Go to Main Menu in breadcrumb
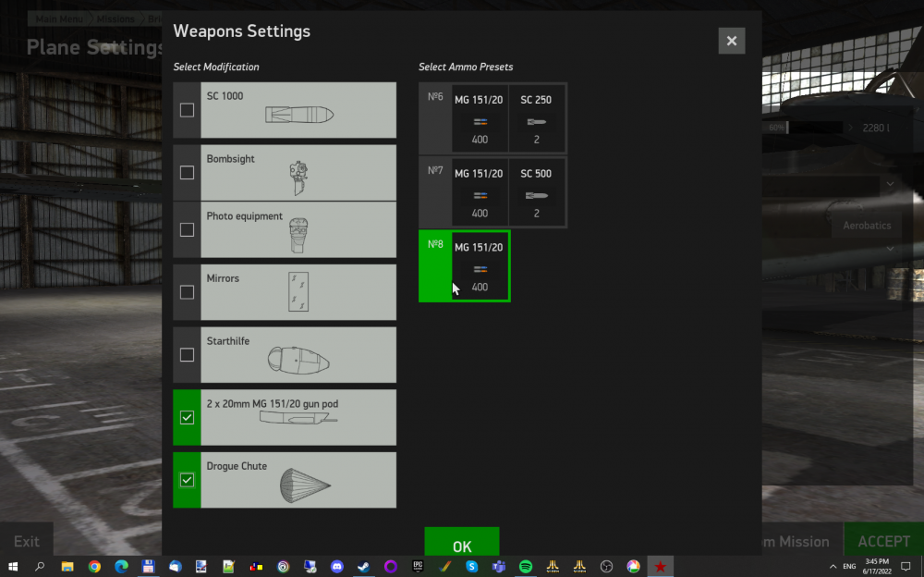 point(57,18)
